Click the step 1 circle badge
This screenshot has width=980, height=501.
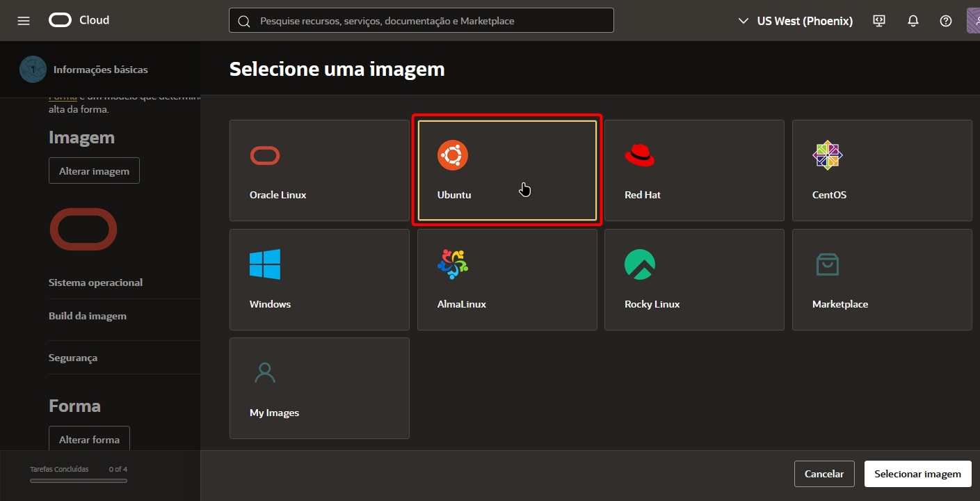[33, 70]
